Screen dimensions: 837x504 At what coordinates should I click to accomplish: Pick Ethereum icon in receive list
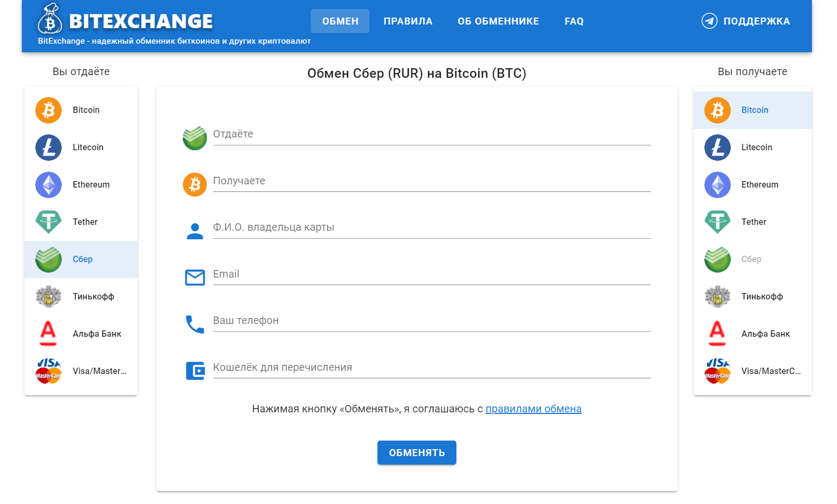[x=717, y=185]
